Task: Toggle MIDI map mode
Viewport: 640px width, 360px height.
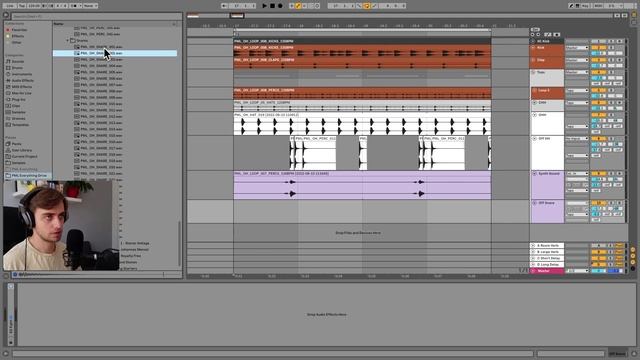Action: pyautogui.click(x=598, y=6)
